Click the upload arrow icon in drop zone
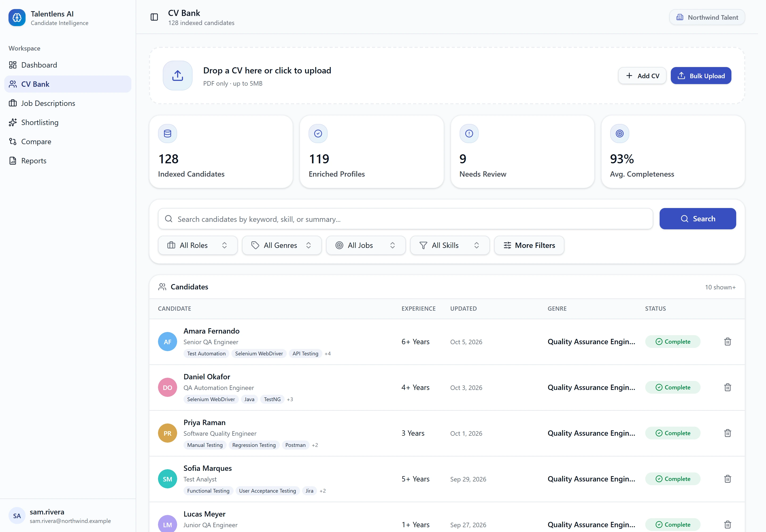The height and width of the screenshot is (532, 766). coord(178,76)
